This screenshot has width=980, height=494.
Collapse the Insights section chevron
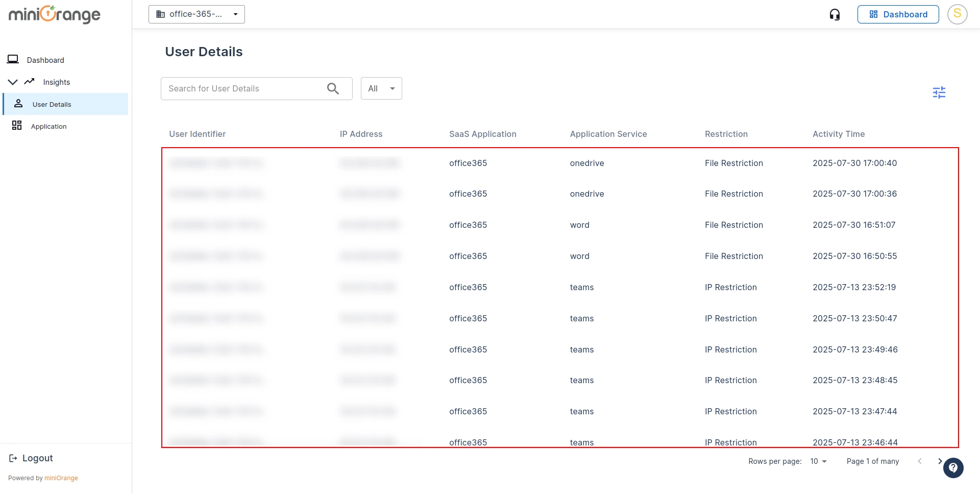click(13, 82)
